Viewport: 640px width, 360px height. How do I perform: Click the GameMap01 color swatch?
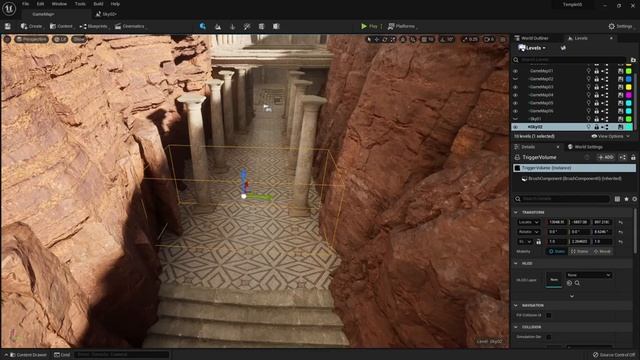click(x=629, y=71)
